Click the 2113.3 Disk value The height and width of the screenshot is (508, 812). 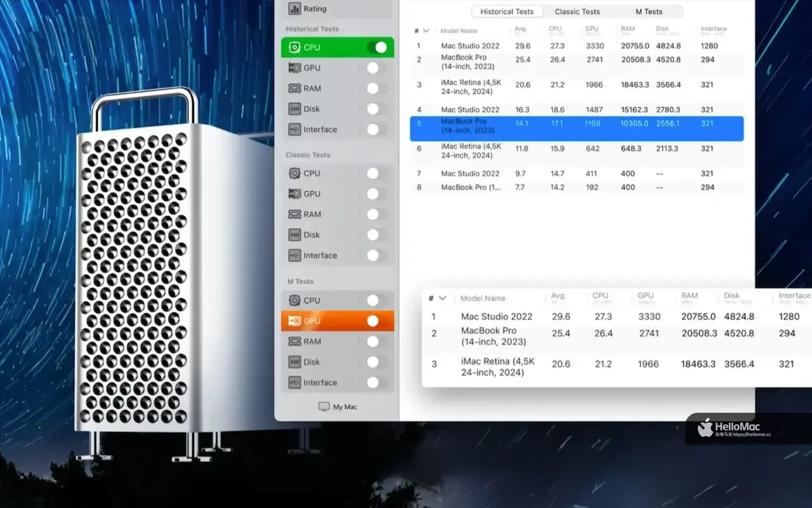[x=667, y=149]
